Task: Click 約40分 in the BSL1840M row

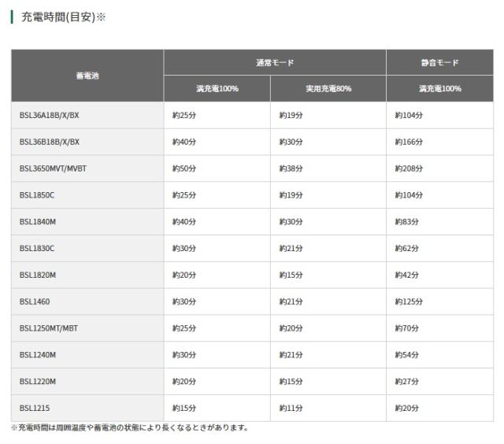Action: 184,222
